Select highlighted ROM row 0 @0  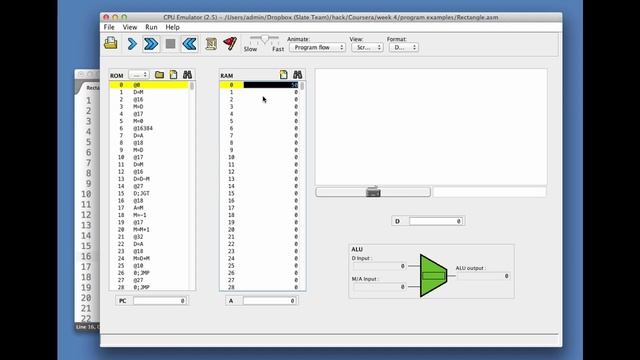[x=149, y=85]
